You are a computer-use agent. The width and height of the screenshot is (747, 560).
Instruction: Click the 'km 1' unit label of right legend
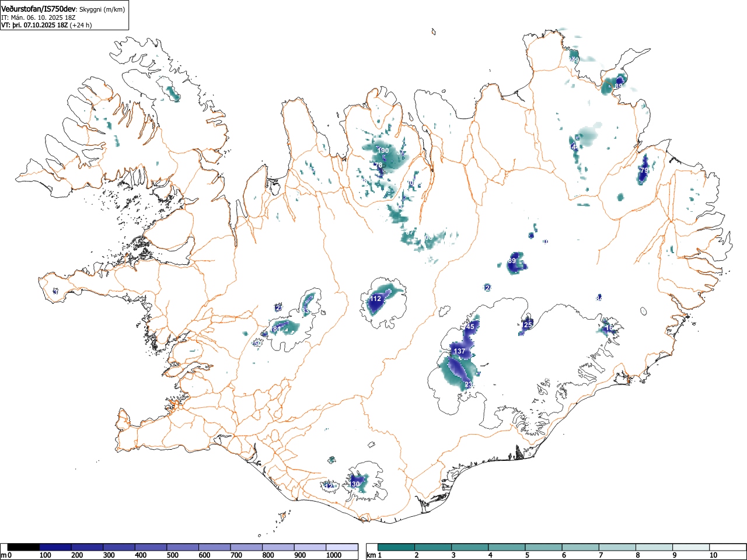(x=374, y=555)
